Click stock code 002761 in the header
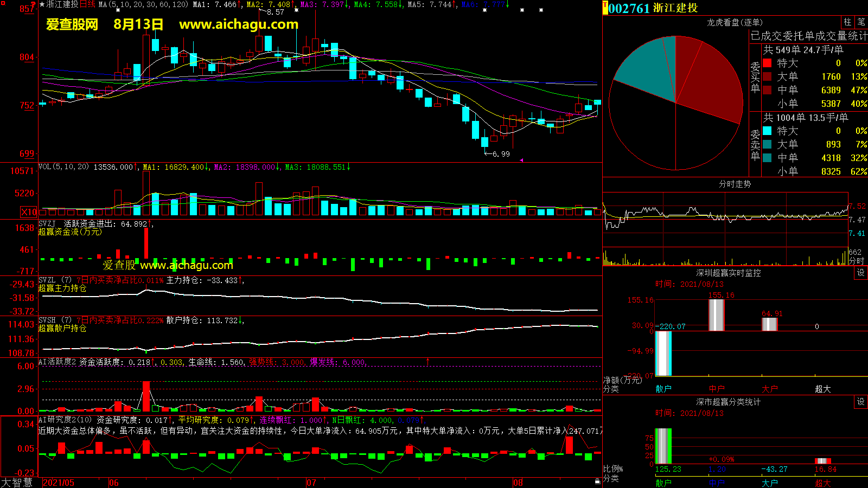 629,8
